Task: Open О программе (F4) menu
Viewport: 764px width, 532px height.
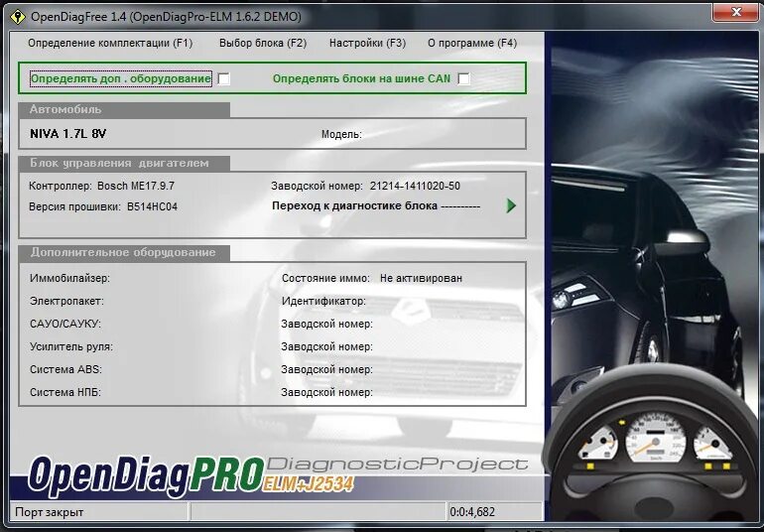Action: [472, 43]
